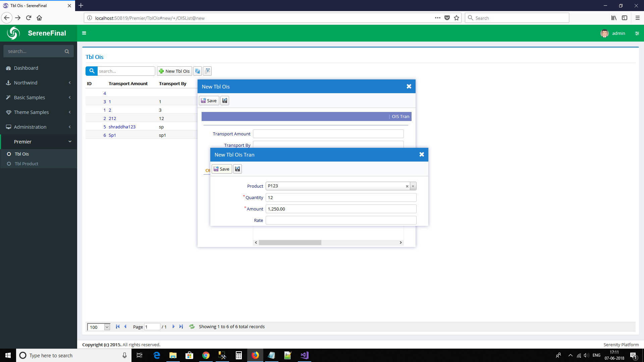
Task: Open the settings sliders icon near admin
Action: (637, 33)
